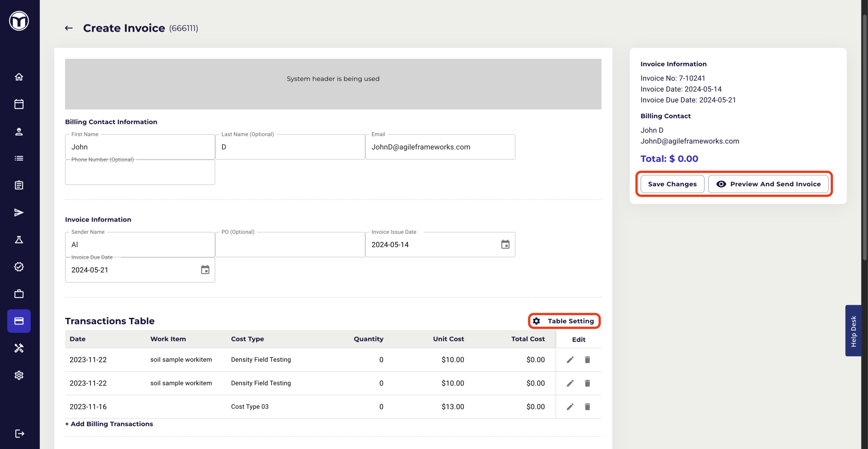Open the Help Desk side tab
The height and width of the screenshot is (449, 868).
853,331
